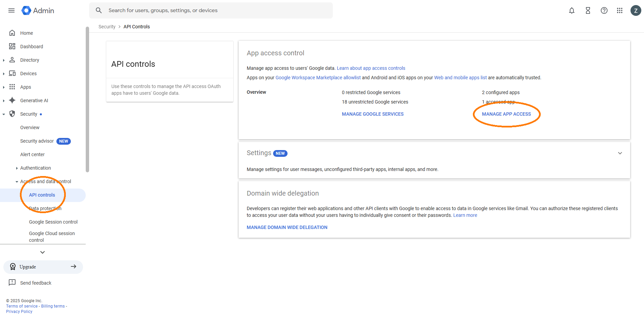
Task: Open Google Session control
Action: [53, 222]
